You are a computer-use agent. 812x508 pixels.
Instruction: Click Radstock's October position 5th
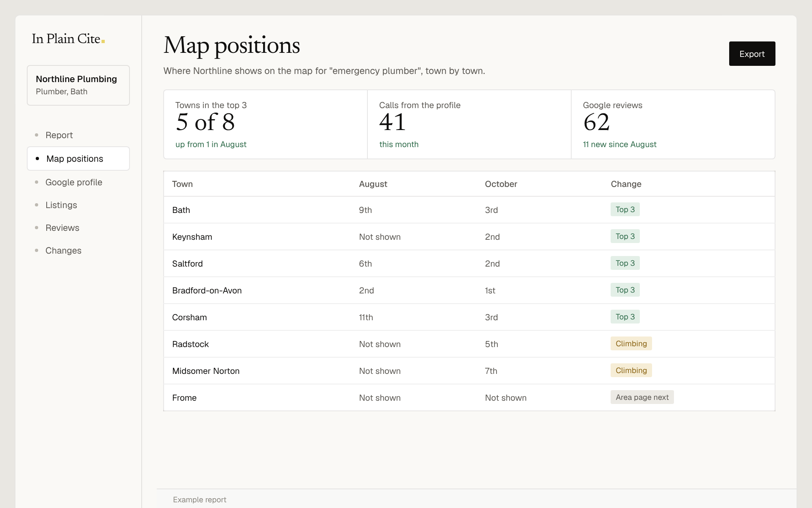pos(491,344)
